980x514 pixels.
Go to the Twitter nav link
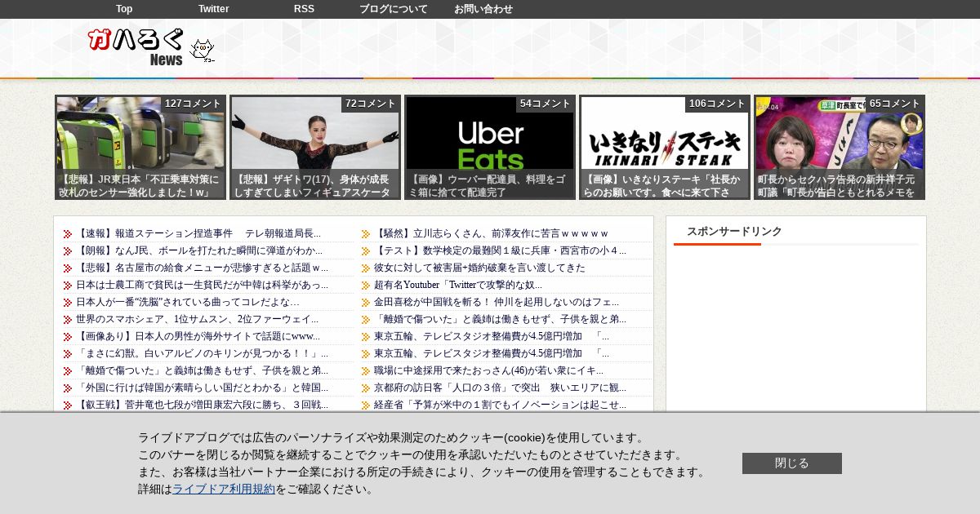[213, 9]
